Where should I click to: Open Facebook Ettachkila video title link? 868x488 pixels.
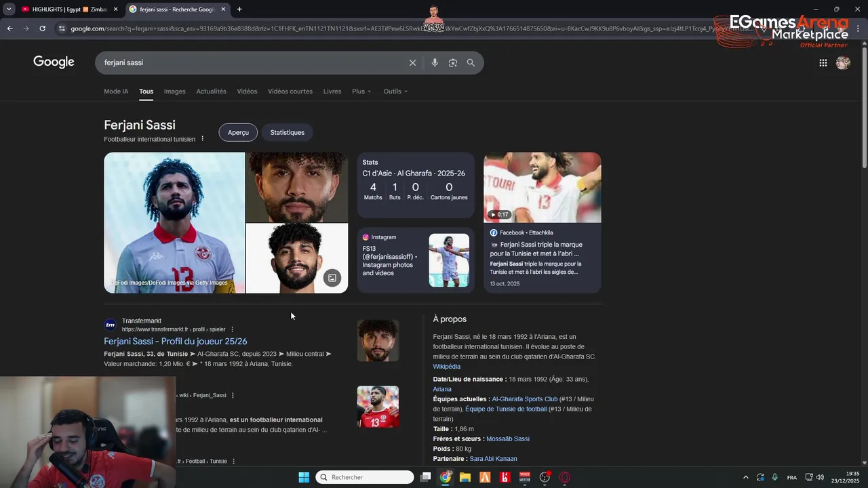point(536,249)
